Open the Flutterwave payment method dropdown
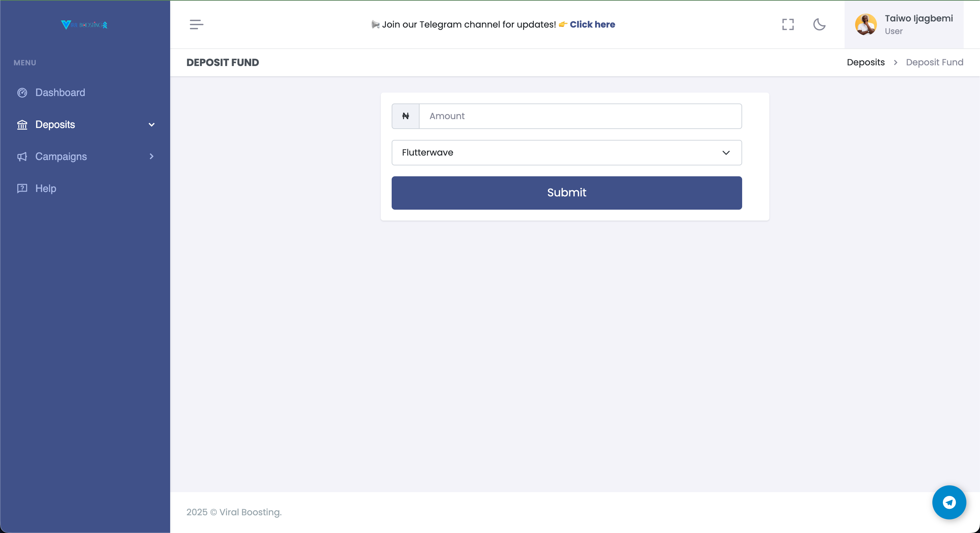 (567, 152)
